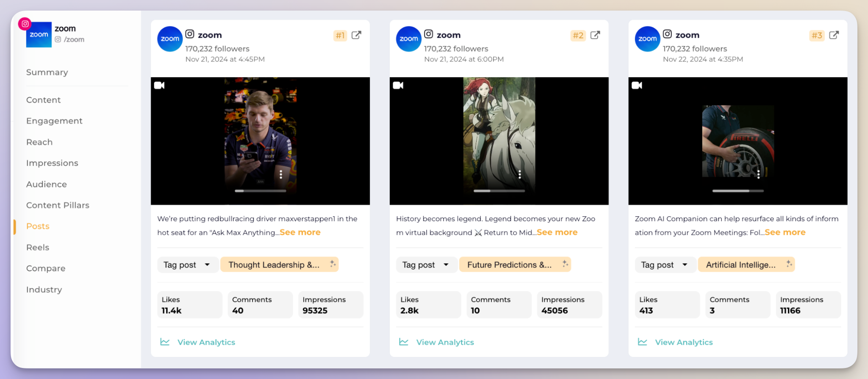
Task: Open three-dot menu on Pirelli tire video
Action: tap(758, 174)
